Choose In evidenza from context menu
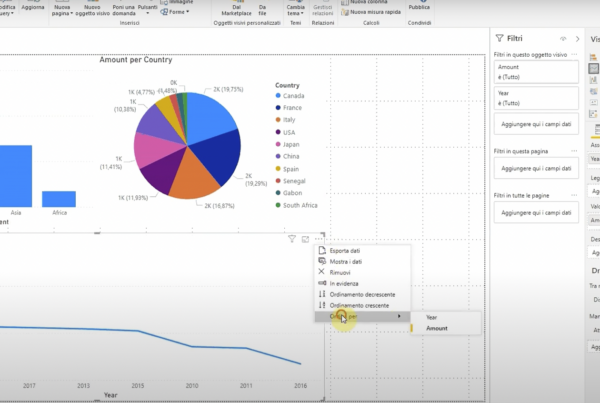Image resolution: width=600 pixels, height=403 pixels. [x=362, y=284]
